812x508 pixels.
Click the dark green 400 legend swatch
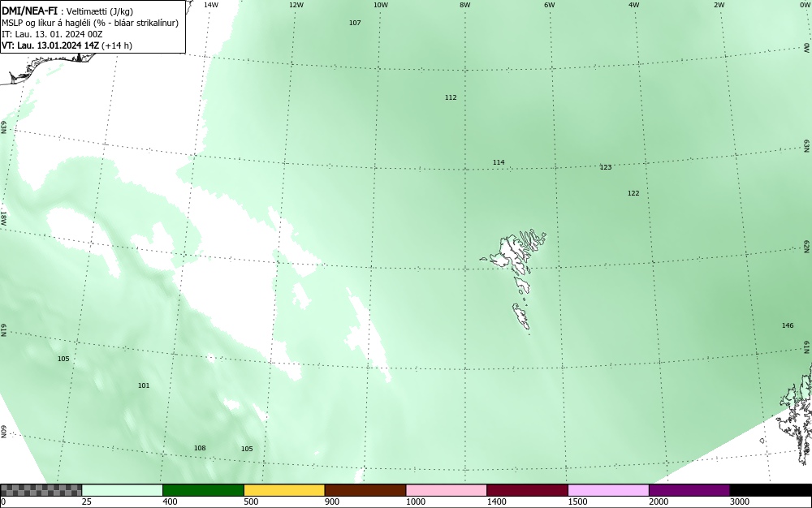click(203, 490)
